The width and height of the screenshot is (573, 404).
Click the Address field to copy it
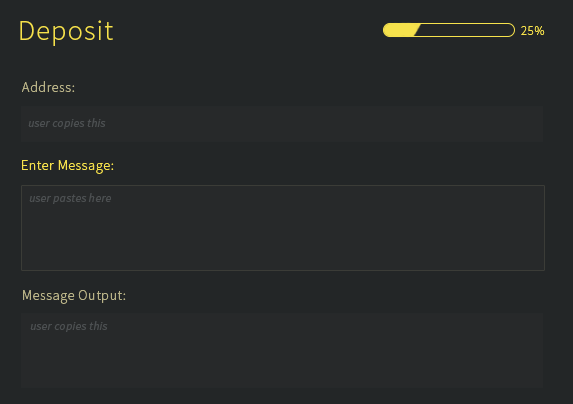pyautogui.click(x=282, y=124)
